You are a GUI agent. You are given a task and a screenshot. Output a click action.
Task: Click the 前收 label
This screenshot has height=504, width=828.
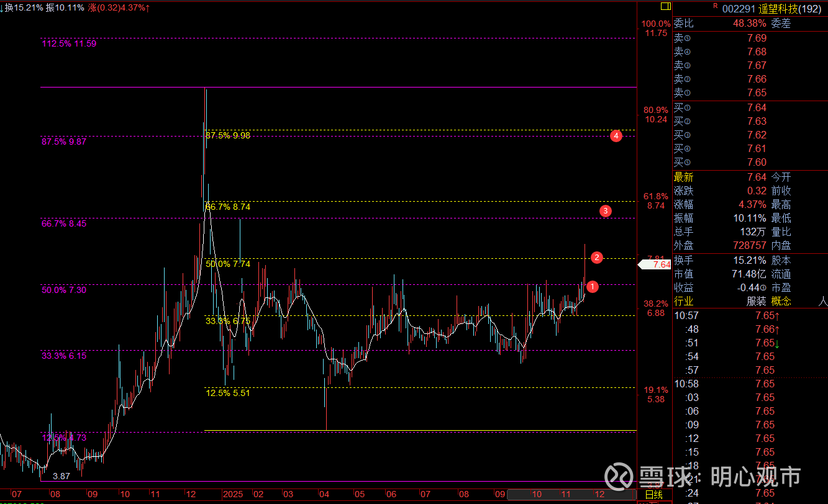tap(781, 191)
